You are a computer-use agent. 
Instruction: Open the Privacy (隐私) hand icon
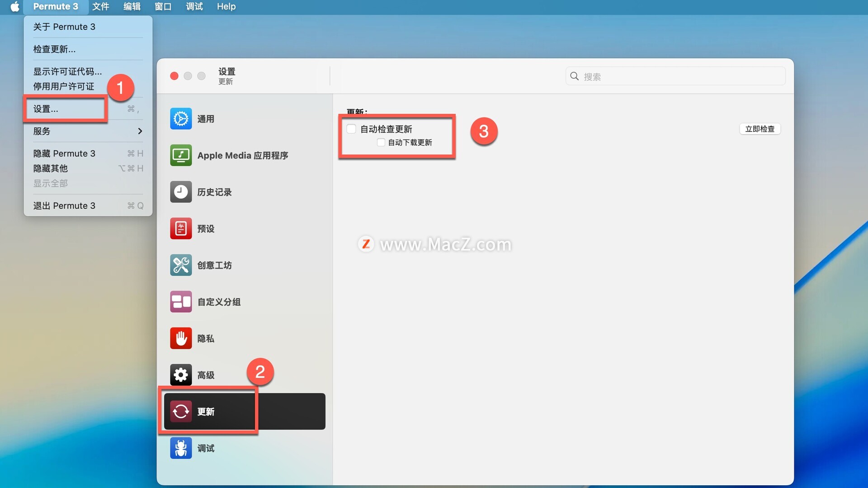[x=181, y=338]
